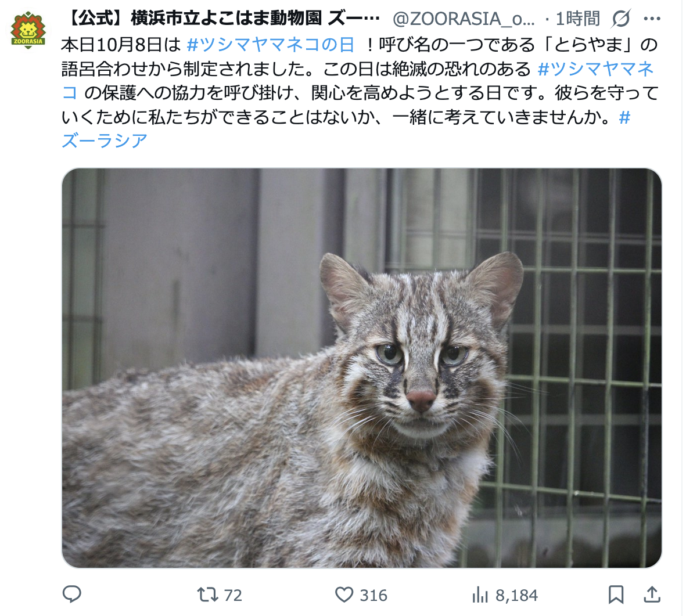
Task: Enlarge the Tsushima leopard cat photo
Action: (x=361, y=368)
